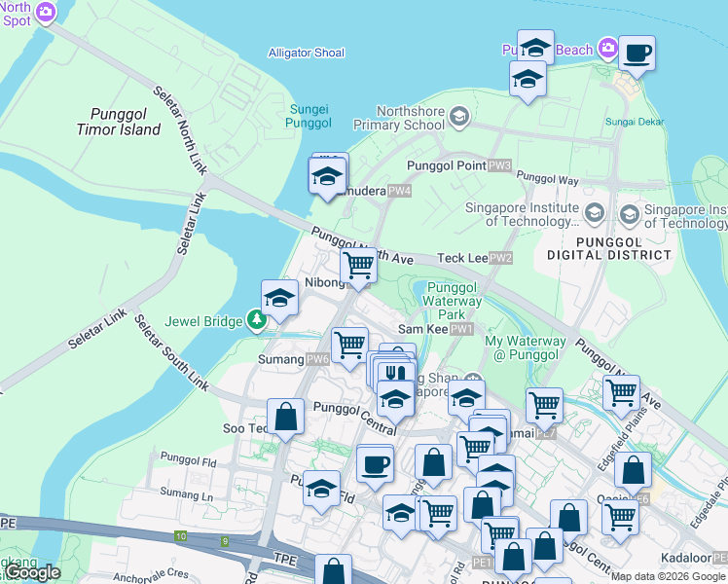Click the Punggol Beach camera pin
This screenshot has height=584, width=728.
pyautogui.click(x=607, y=49)
